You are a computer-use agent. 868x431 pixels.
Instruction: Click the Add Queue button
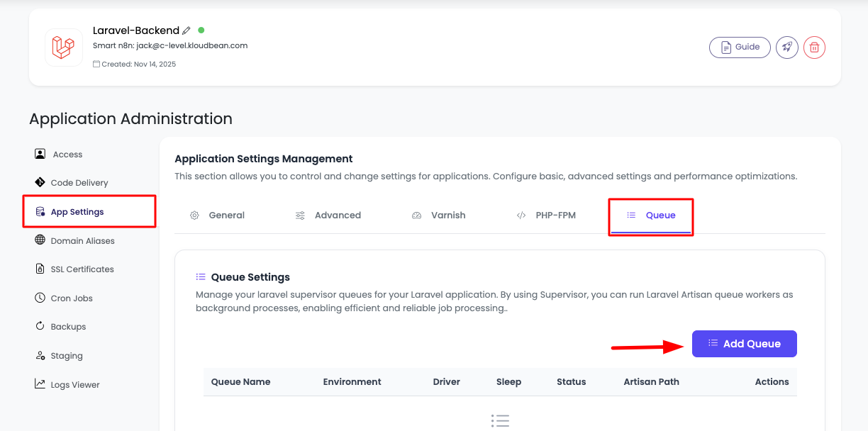click(744, 343)
